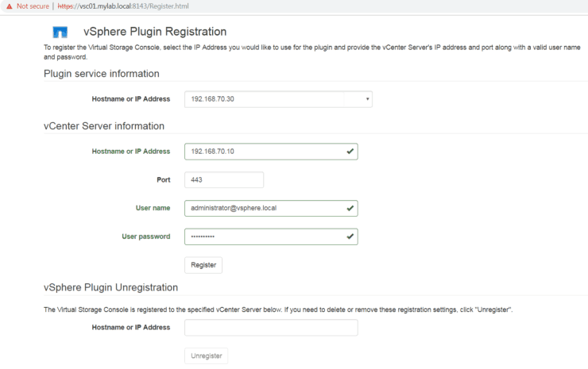588x369 pixels.
Task: Click into the Port field showing 443
Action: click(x=223, y=180)
